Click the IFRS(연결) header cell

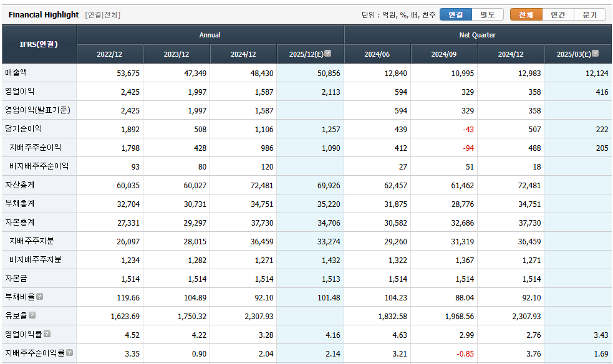click(39, 44)
